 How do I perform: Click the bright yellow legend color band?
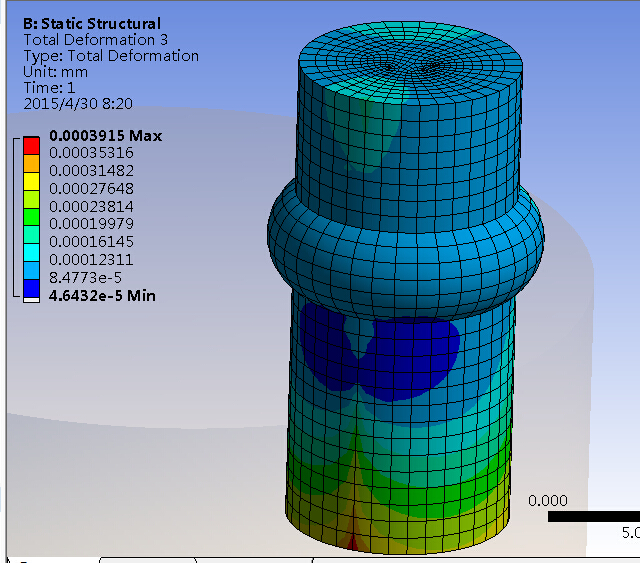(x=31, y=181)
